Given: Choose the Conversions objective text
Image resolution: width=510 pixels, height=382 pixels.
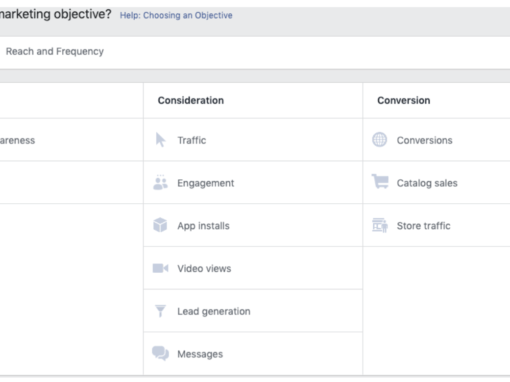Looking at the screenshot, I should click(424, 140).
